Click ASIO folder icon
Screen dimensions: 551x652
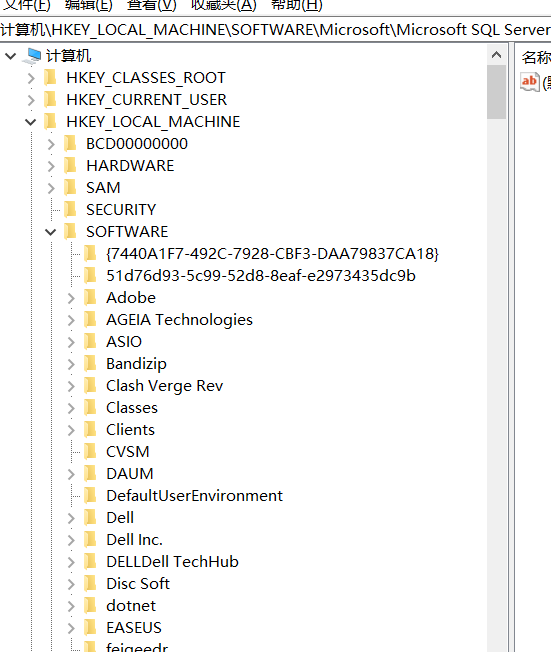[x=90, y=342]
